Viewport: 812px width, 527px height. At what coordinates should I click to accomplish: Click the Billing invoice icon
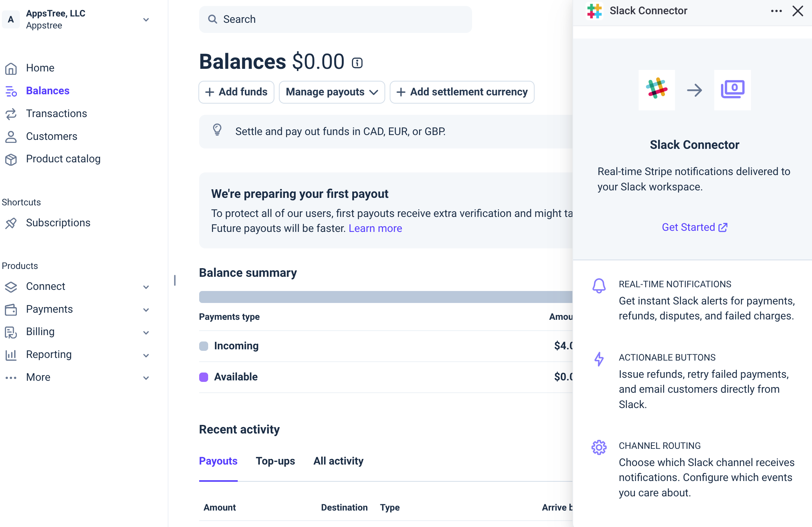click(11, 333)
